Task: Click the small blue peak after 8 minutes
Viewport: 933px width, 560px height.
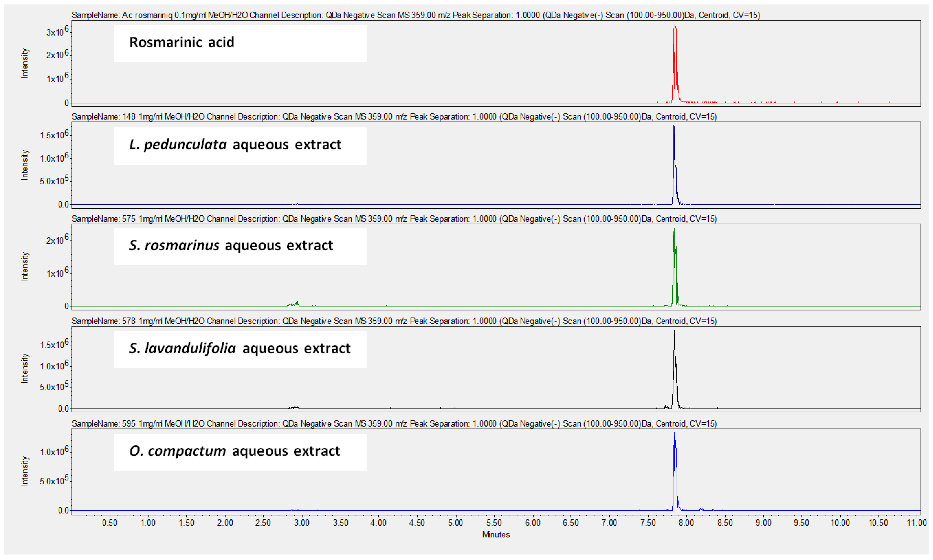Action: 701,509
